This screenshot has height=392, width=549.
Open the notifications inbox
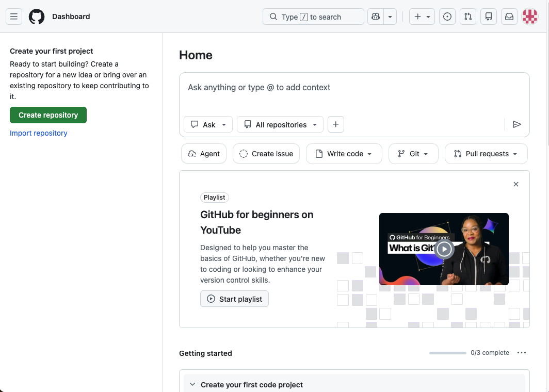[x=509, y=17]
